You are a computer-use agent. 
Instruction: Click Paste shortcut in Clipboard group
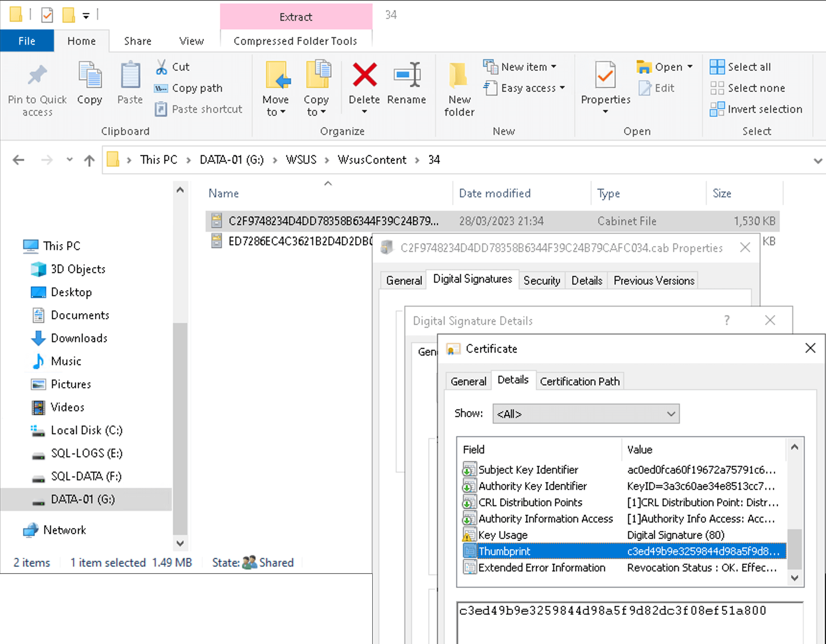click(198, 109)
